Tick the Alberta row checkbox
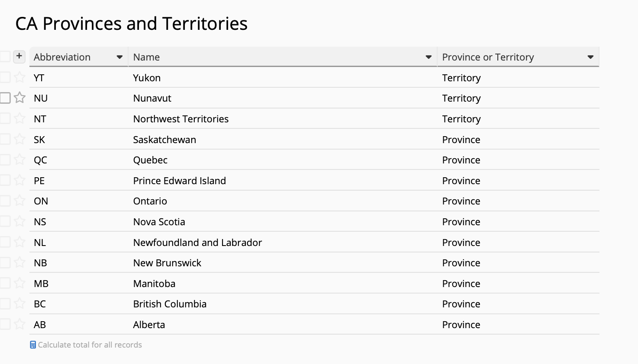 coord(5,324)
